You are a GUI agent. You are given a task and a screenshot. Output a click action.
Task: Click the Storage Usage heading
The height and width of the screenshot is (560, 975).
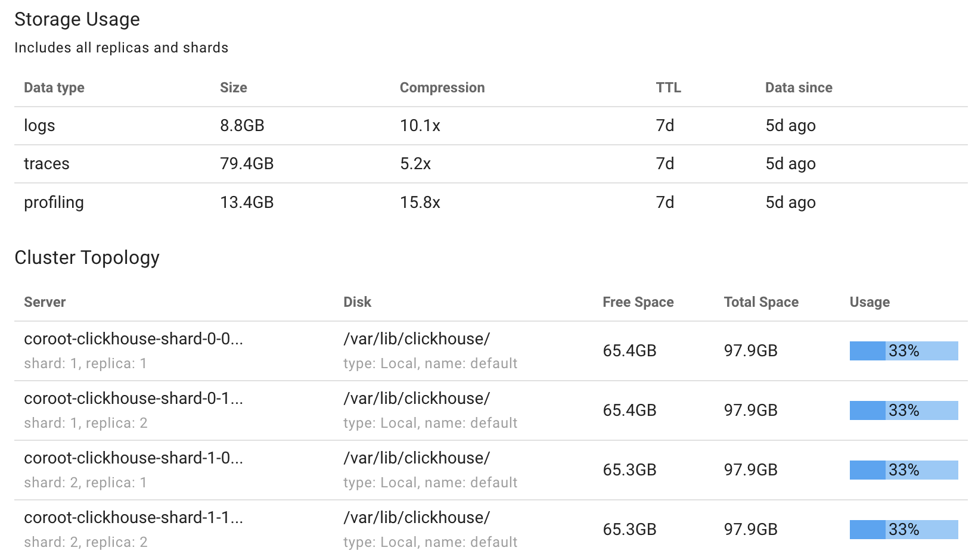pyautogui.click(x=77, y=20)
